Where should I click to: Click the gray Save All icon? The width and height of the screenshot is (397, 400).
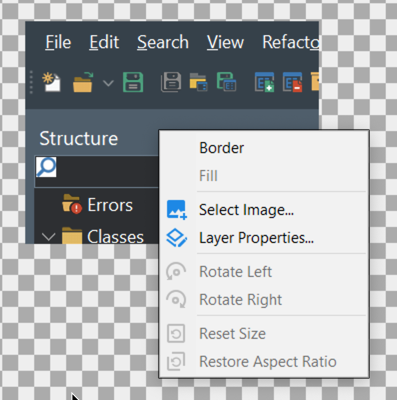coord(171,82)
